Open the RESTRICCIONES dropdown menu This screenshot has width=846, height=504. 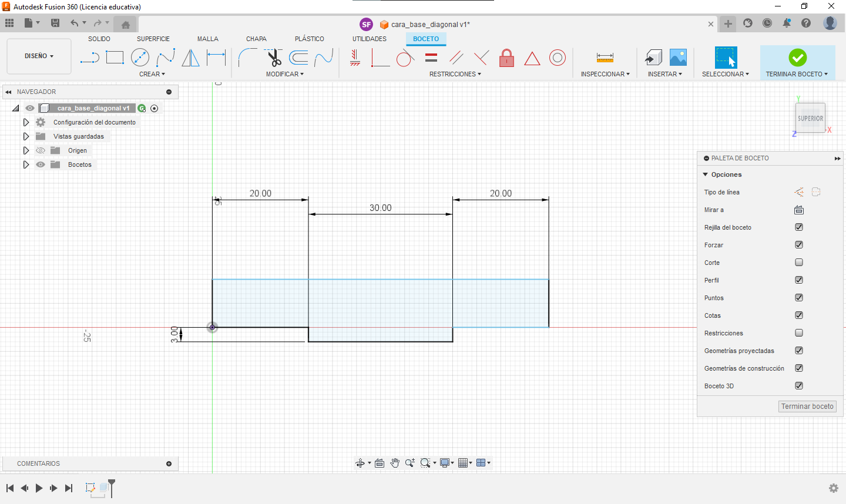pos(455,74)
